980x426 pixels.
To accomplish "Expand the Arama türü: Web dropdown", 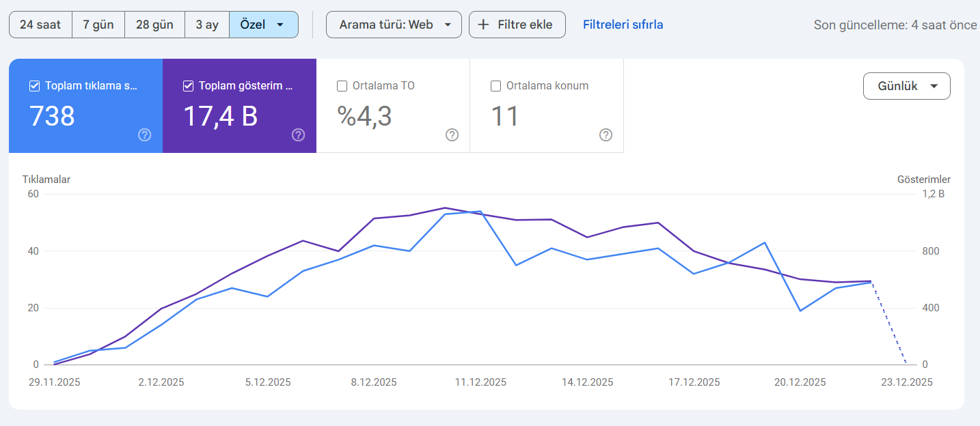I will click(394, 25).
